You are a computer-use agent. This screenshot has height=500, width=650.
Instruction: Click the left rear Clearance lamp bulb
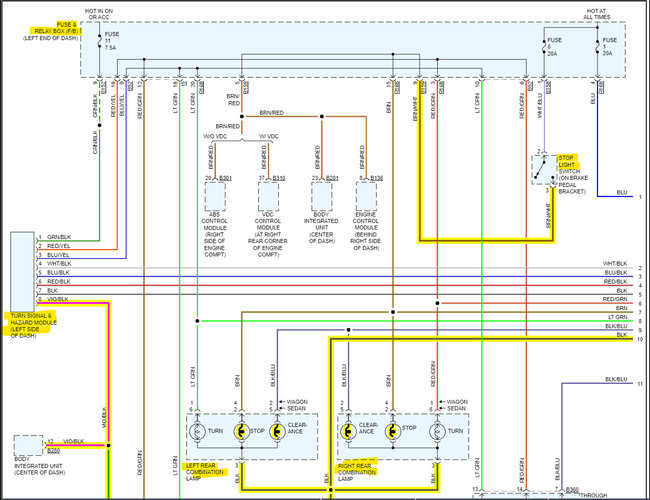[x=277, y=431]
